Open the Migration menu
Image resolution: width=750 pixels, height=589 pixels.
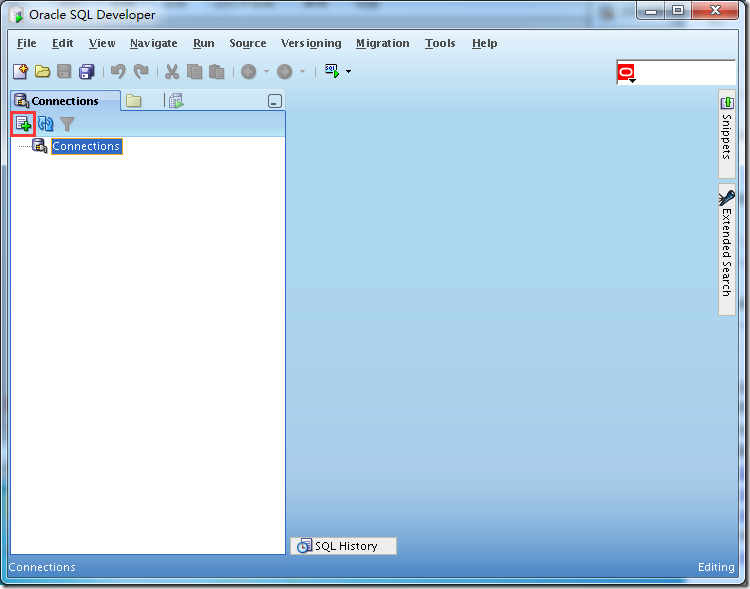383,44
